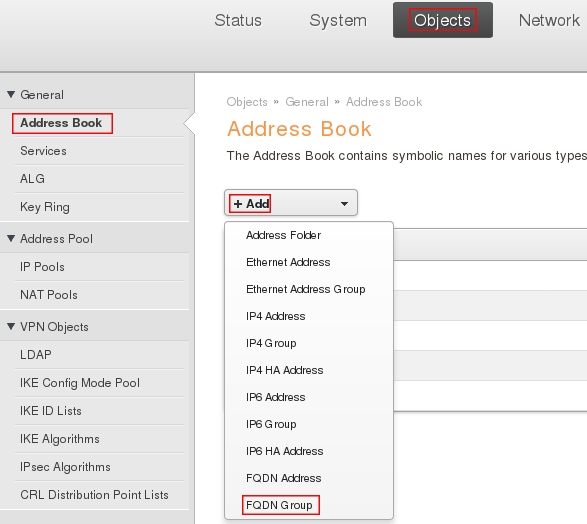Click the + Add button
The image size is (587, 524).
pyautogui.click(x=250, y=204)
